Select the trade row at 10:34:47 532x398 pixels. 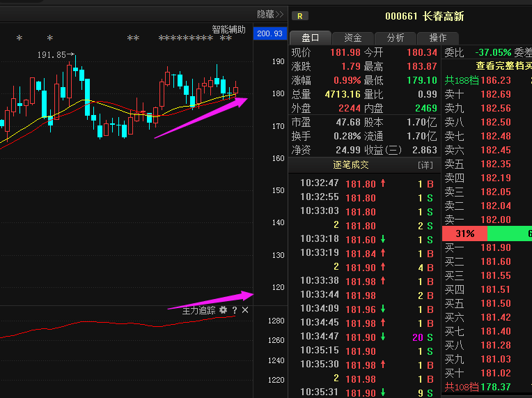pos(366,337)
